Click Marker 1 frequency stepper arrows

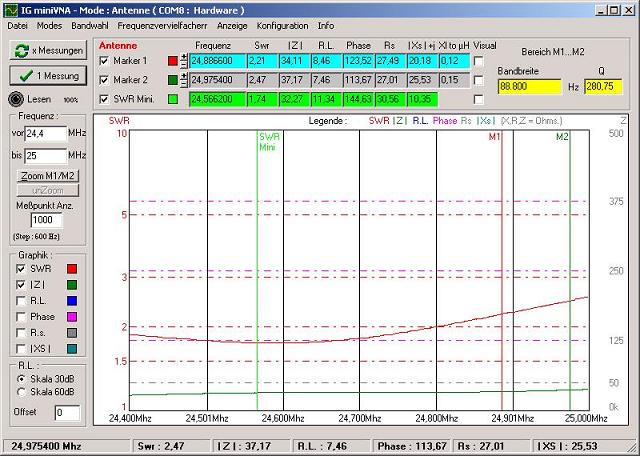tap(185, 62)
